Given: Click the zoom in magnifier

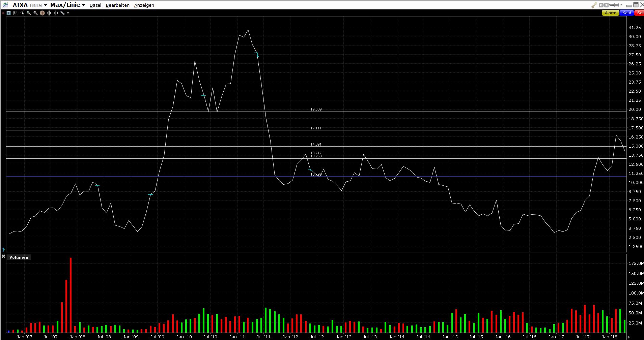Looking at the screenshot, I should (x=29, y=13).
